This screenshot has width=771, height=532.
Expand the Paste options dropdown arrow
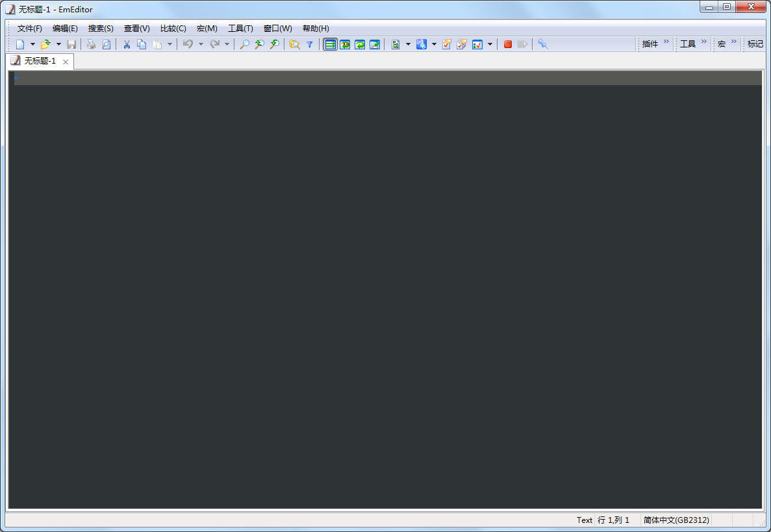(170, 44)
